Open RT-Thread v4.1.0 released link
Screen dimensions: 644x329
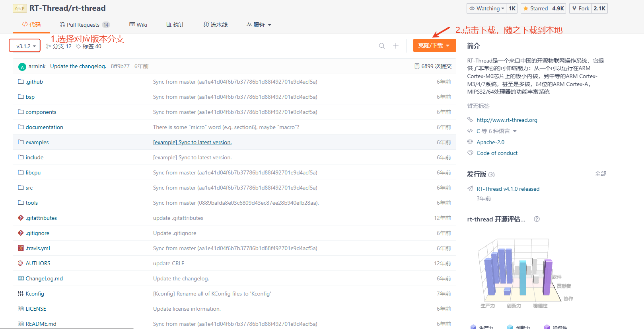508,189
